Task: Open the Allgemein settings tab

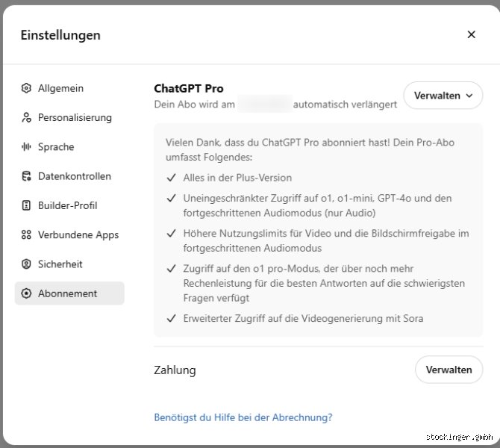Action: click(69, 88)
